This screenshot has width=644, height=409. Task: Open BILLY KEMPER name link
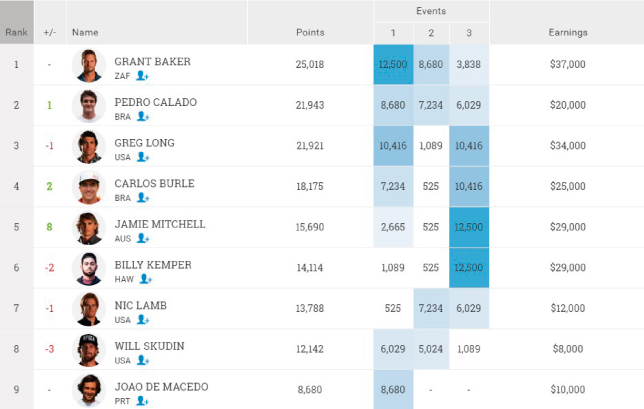[153, 265]
